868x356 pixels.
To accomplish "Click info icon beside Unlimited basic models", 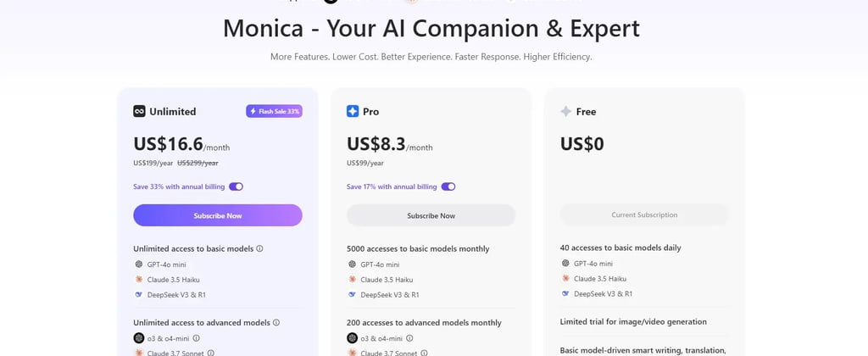I will click(259, 248).
